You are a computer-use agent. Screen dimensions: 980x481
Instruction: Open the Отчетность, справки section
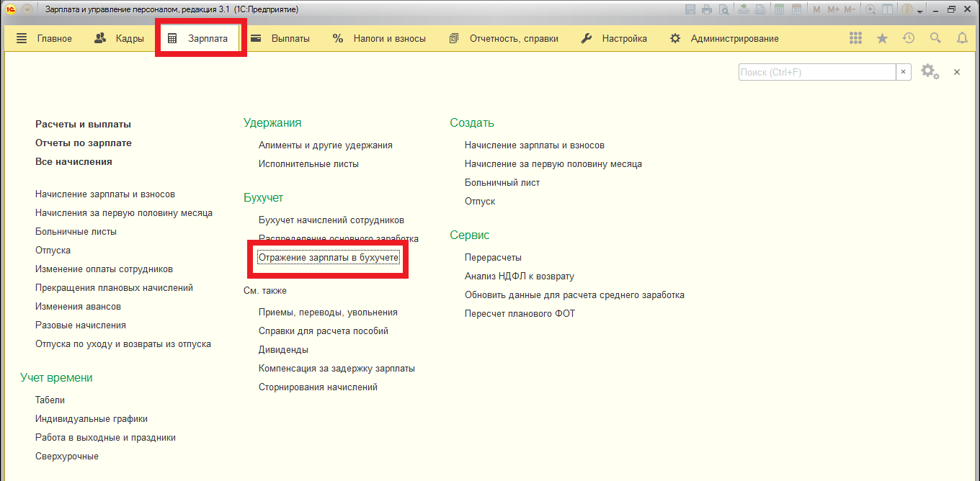point(503,39)
